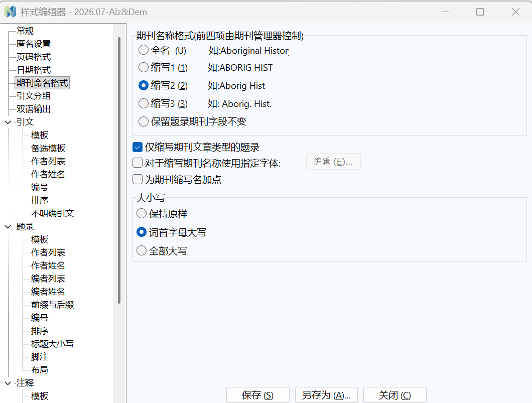Open 不明确引文 settings
The width and height of the screenshot is (532, 403).
pos(53,213)
